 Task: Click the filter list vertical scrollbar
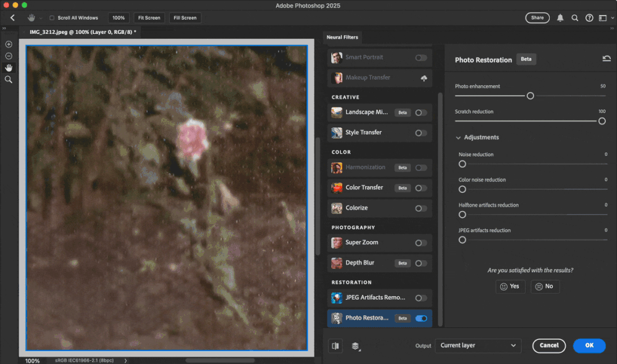coord(440,209)
